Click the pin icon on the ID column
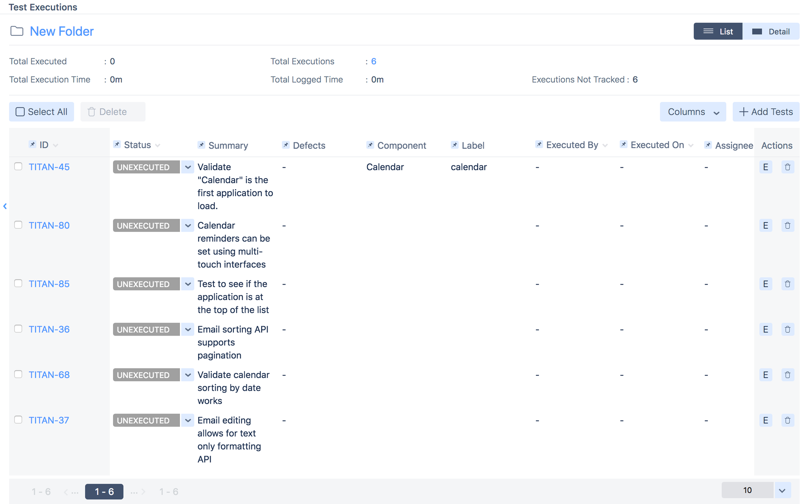The width and height of the screenshot is (812, 504). click(x=32, y=145)
